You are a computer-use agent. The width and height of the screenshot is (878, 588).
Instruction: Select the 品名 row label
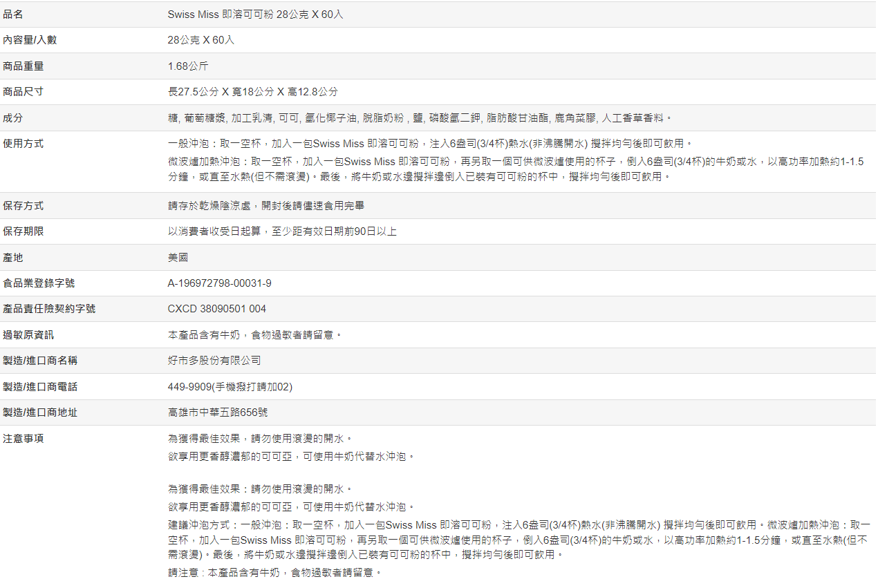(x=12, y=14)
